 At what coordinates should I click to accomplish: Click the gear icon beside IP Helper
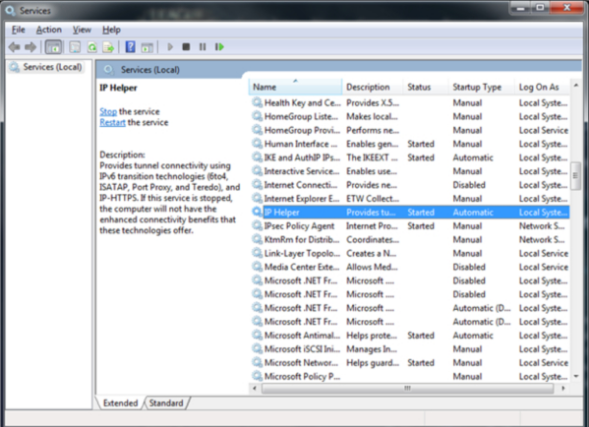pyautogui.click(x=257, y=212)
